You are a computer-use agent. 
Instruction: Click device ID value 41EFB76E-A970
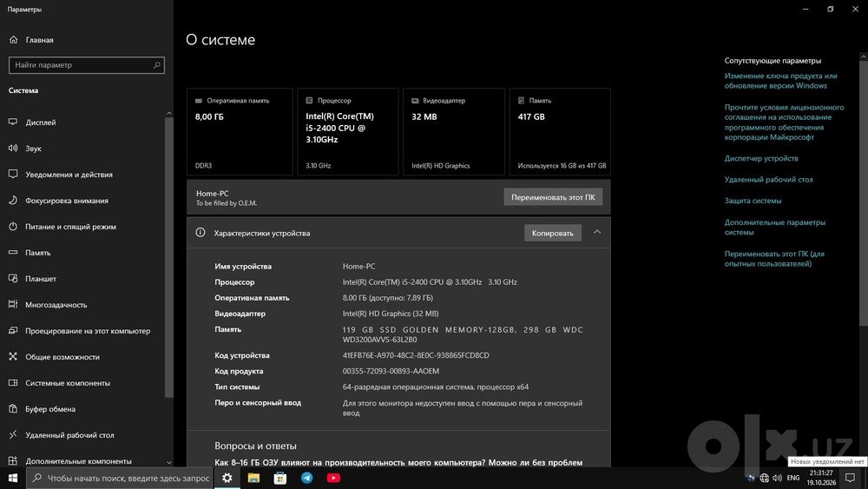coord(416,355)
